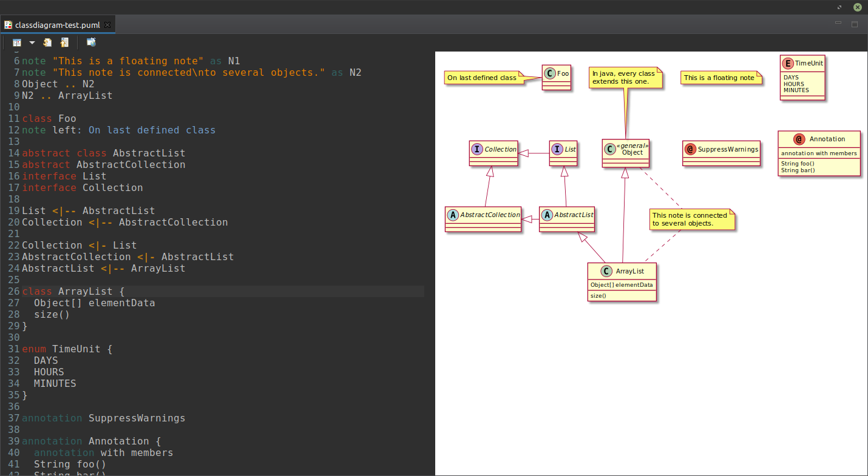Click the 'This is a floating note' yellow note
Screen dimensions: 868x476
720,78
